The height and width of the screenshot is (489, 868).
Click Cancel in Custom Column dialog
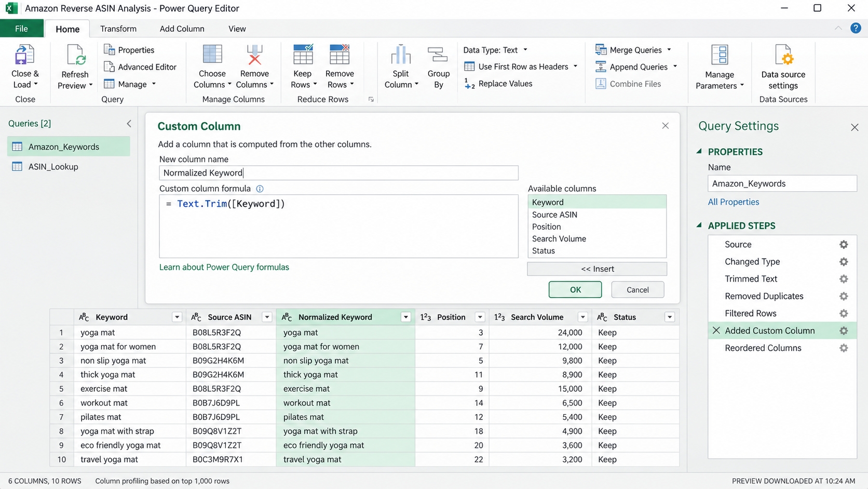(x=638, y=289)
